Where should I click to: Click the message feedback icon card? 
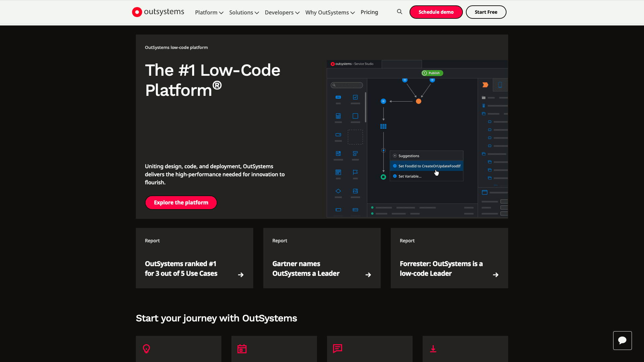tap(370, 349)
